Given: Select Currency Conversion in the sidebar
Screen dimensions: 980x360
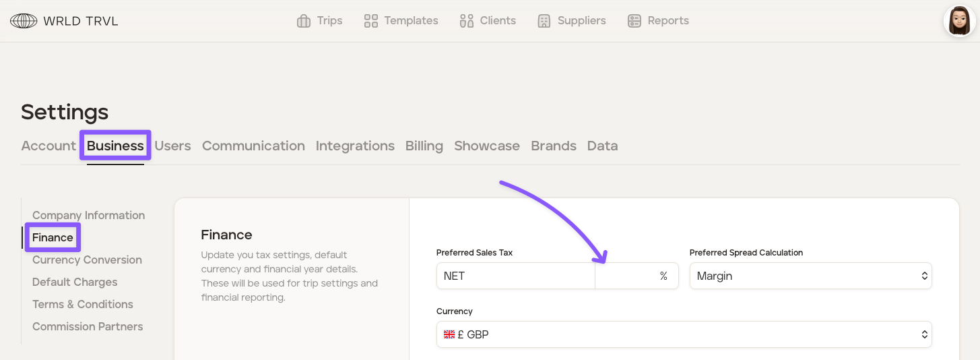Looking at the screenshot, I should tap(87, 260).
